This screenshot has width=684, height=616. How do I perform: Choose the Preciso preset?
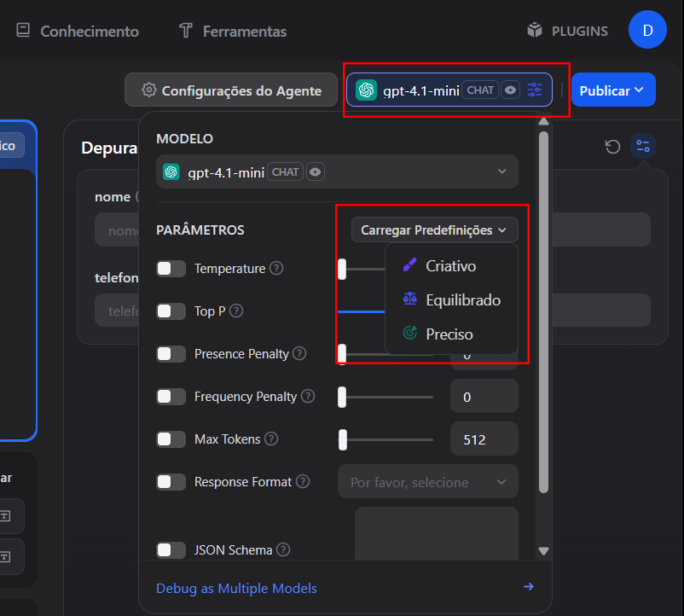(451, 334)
